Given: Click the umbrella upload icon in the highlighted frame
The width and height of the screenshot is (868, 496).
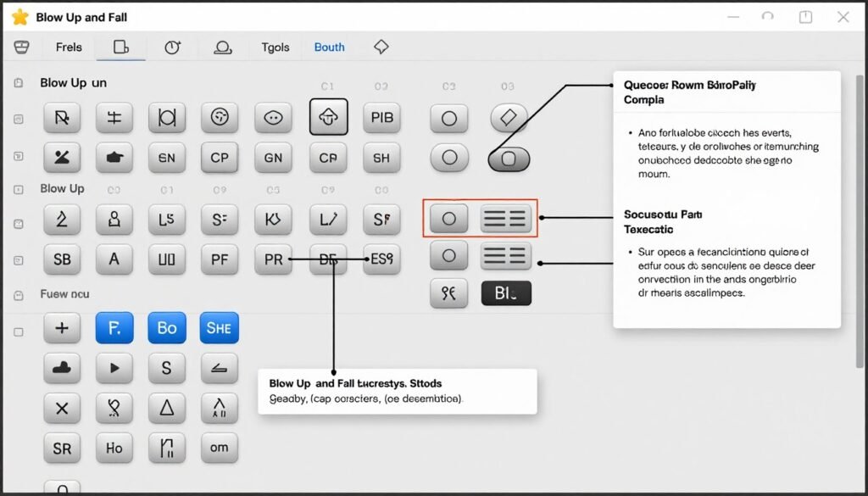Looking at the screenshot, I should 327,119.
